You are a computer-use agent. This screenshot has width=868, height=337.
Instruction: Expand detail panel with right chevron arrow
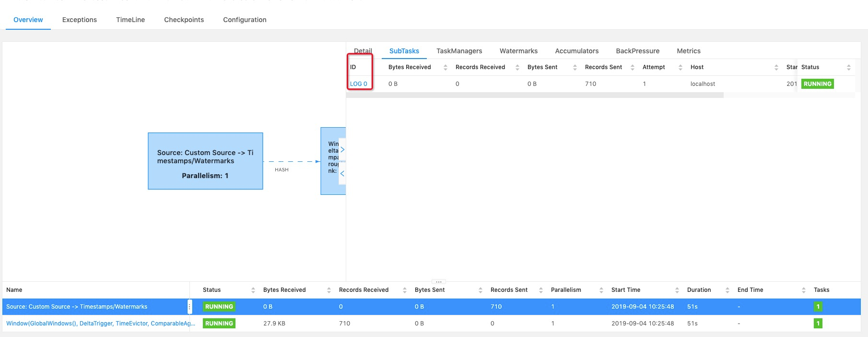coord(342,150)
